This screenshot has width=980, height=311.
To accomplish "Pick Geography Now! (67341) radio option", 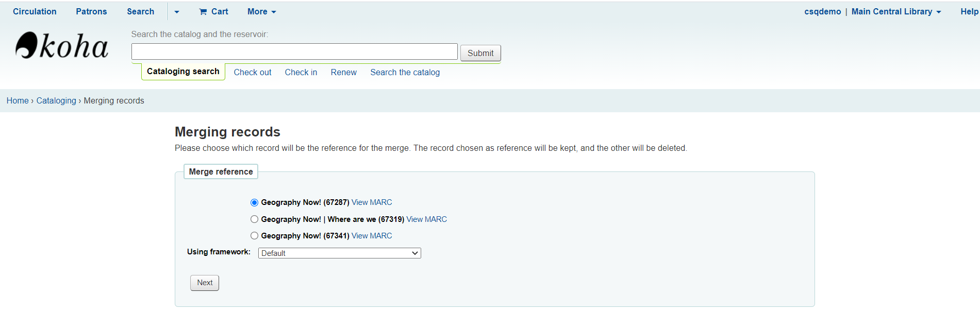I will point(254,236).
